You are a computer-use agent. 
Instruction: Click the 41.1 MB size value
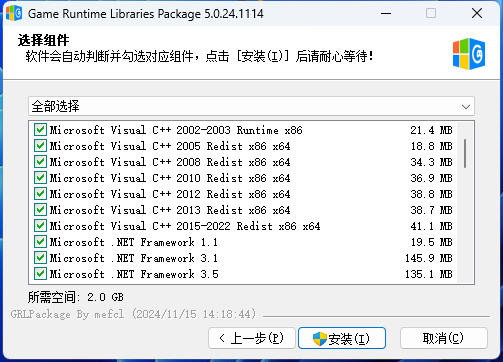pyautogui.click(x=431, y=226)
